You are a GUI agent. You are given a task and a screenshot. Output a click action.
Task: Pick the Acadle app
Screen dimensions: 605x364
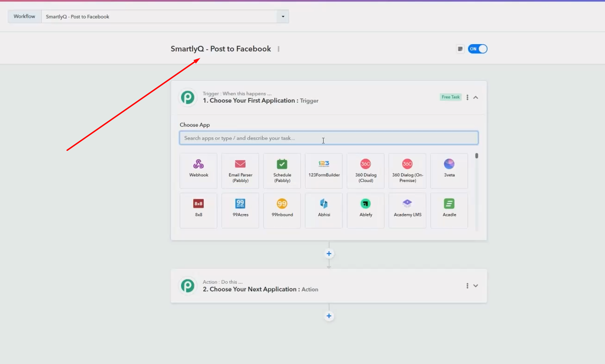[449, 210]
